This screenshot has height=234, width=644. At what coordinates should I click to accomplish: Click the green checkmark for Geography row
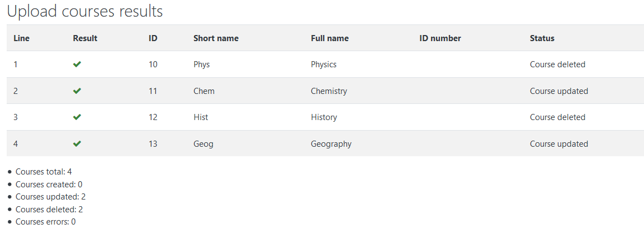coord(77,144)
